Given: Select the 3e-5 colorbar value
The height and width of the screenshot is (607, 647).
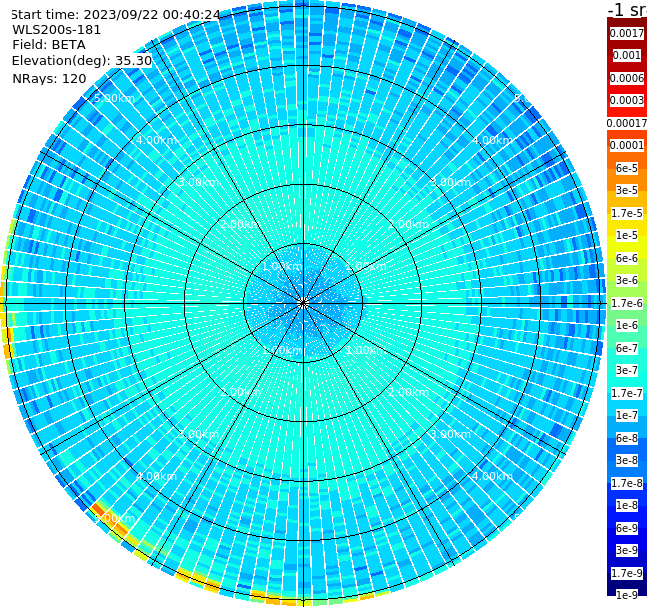Looking at the screenshot, I should [x=627, y=190].
